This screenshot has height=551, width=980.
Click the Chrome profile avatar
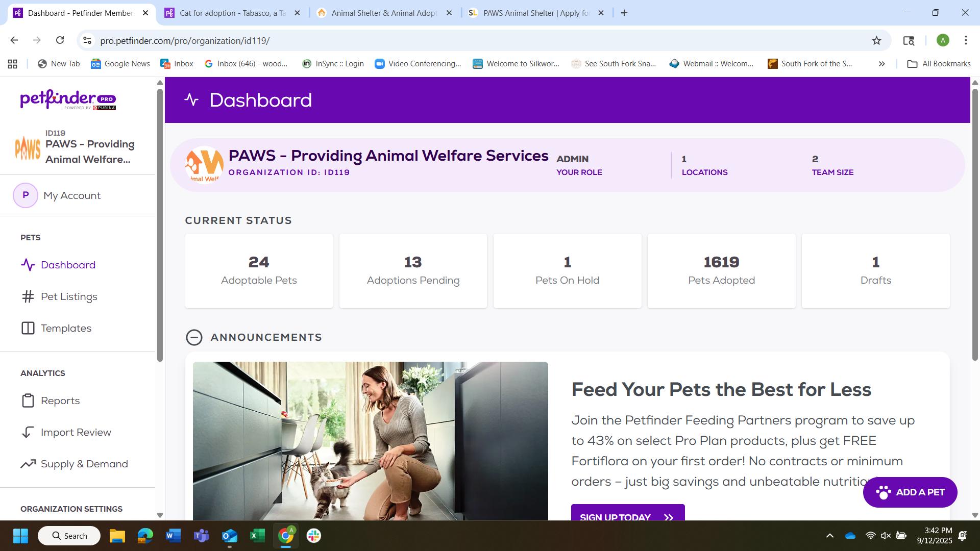pos(943,40)
